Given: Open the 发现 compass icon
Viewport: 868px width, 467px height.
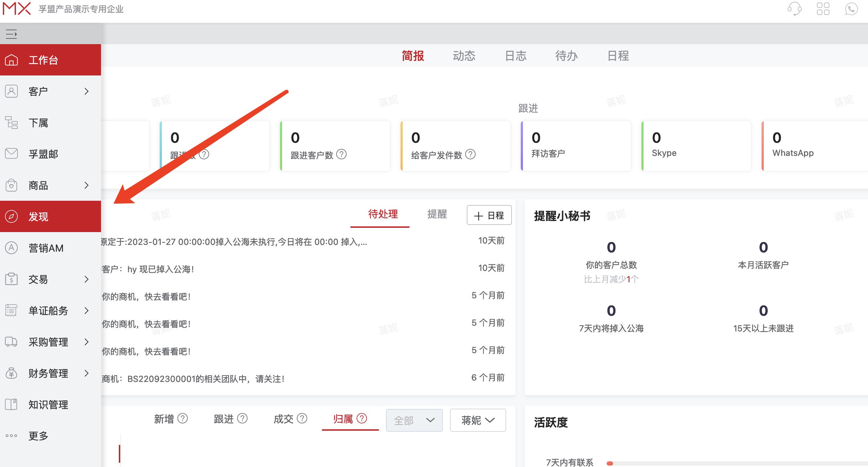Looking at the screenshot, I should point(11,216).
